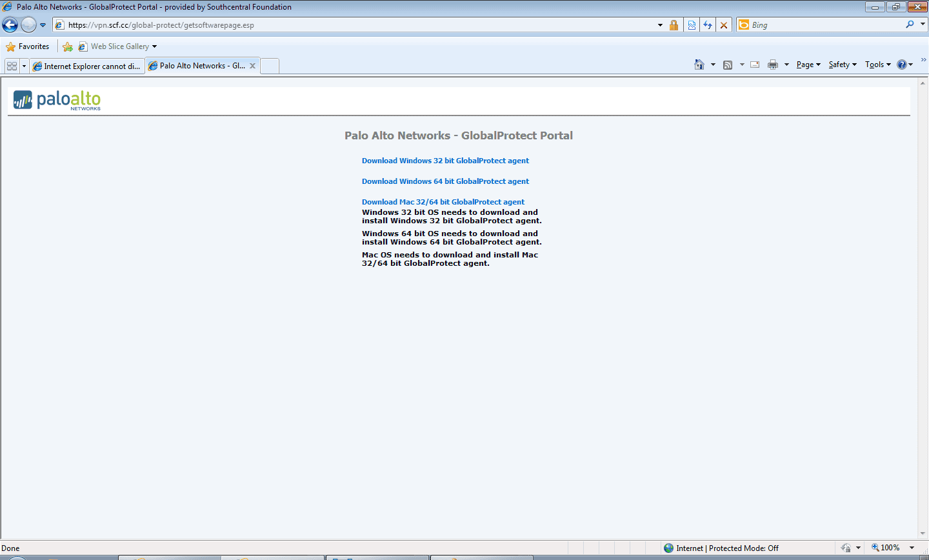The image size is (929, 560).
Task: Click the Home house icon
Action: pyautogui.click(x=699, y=65)
